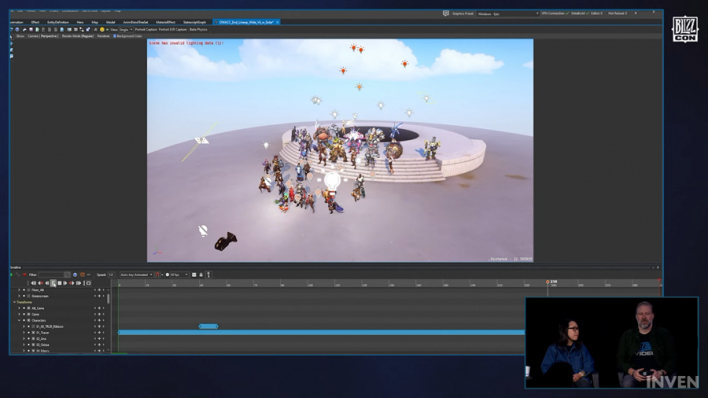The height and width of the screenshot is (398, 708).
Task: Collapse the Characters tree node
Action: point(19,320)
